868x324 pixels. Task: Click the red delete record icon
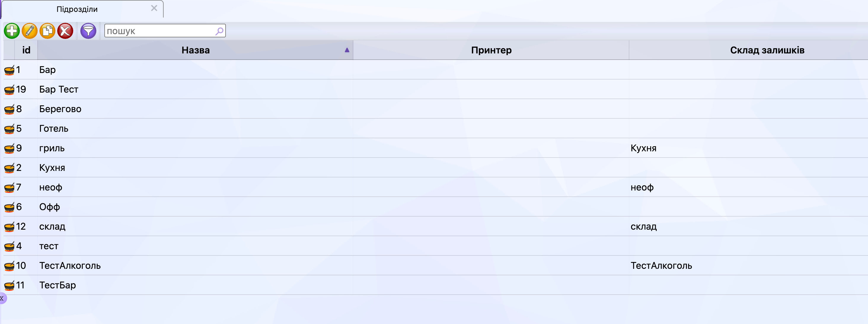[x=66, y=31]
